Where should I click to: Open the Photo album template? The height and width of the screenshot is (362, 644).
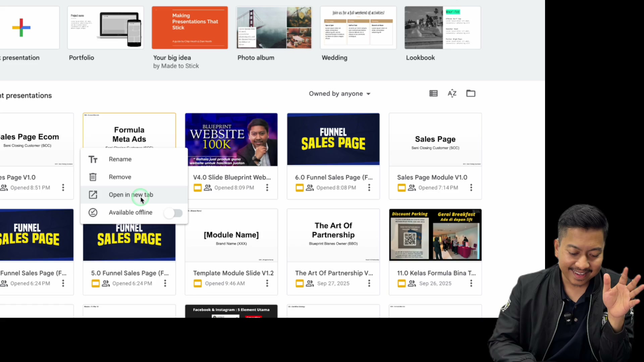click(274, 27)
